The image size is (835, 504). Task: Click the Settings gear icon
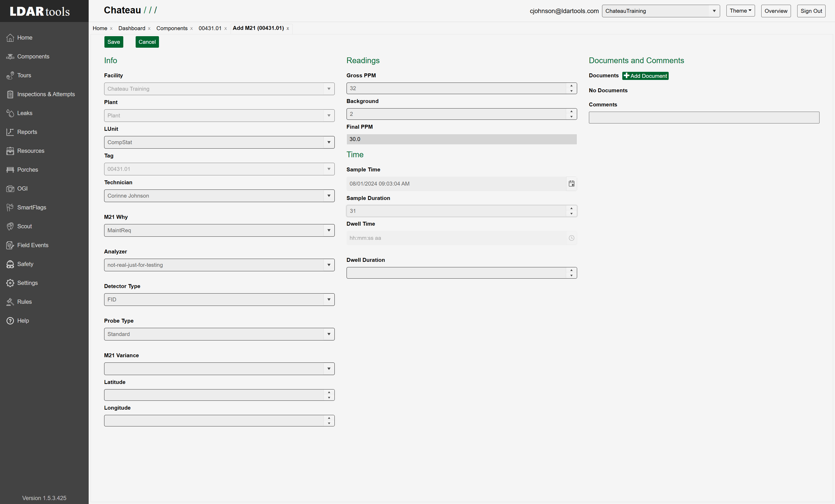click(x=10, y=283)
